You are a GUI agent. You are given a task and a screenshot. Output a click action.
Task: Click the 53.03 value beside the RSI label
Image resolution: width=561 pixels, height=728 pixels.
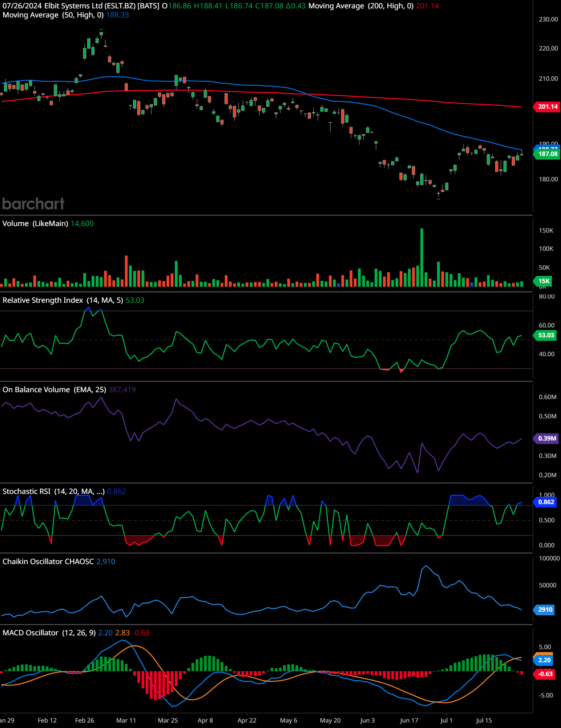point(135,300)
